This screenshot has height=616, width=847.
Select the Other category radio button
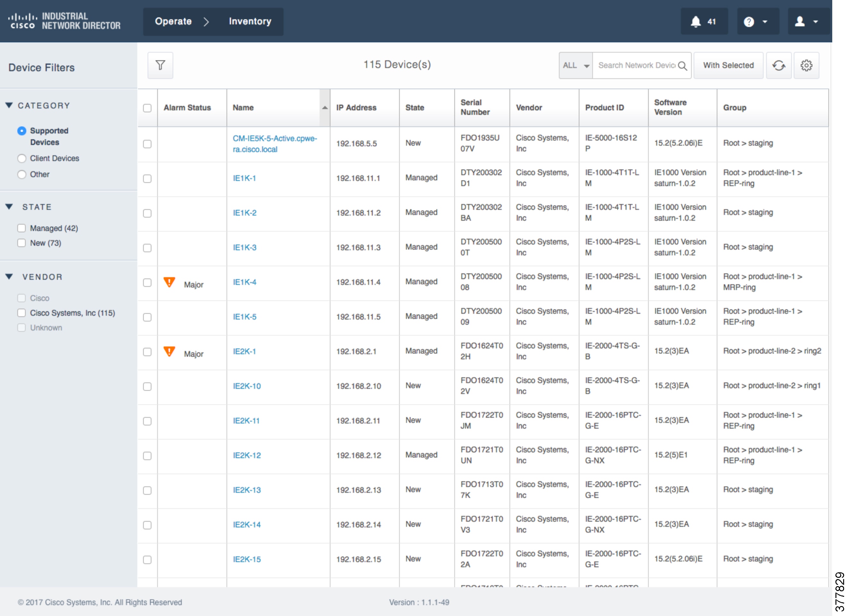point(22,175)
